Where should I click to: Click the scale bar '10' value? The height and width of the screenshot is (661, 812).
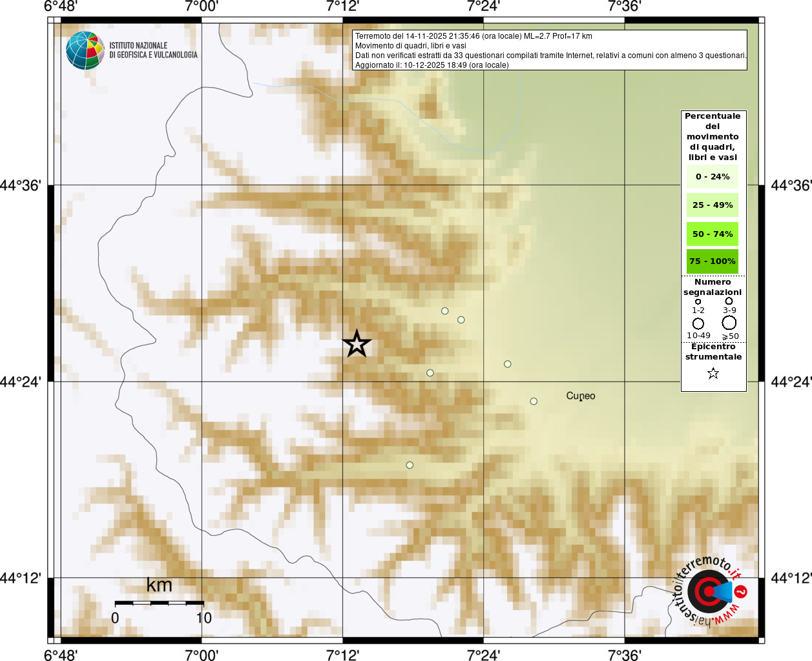[x=204, y=618]
